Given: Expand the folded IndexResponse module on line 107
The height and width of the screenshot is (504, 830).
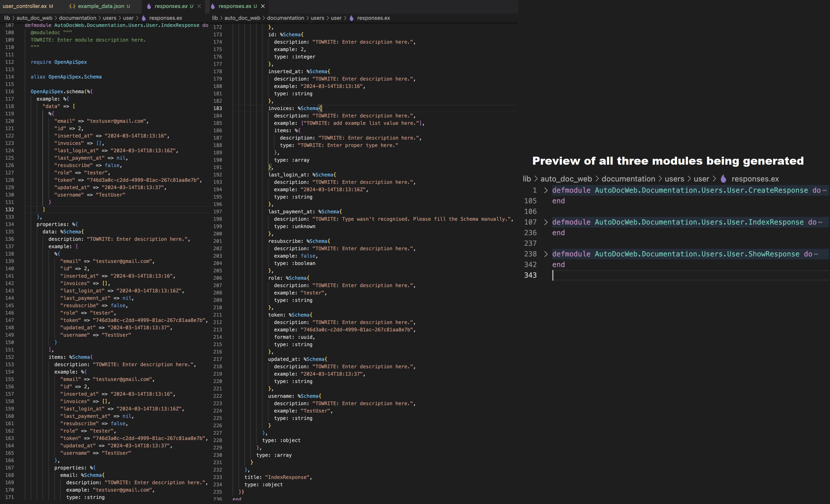Looking at the screenshot, I should (x=546, y=222).
